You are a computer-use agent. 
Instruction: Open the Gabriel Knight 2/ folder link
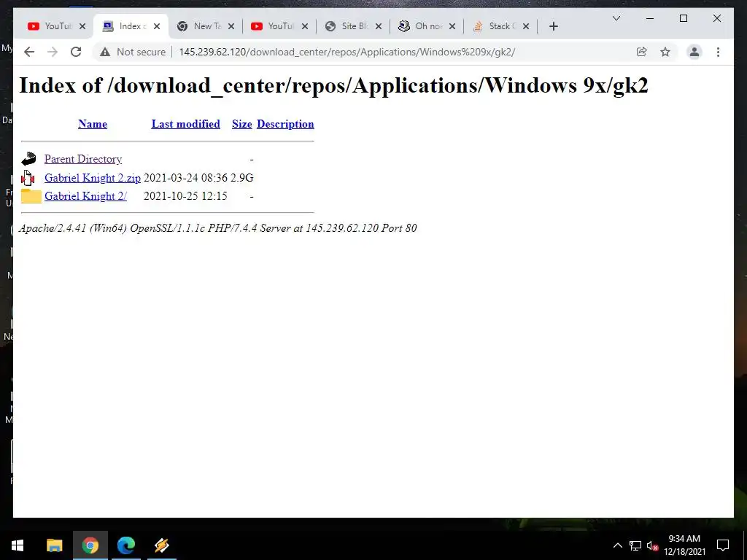pyautogui.click(x=86, y=195)
